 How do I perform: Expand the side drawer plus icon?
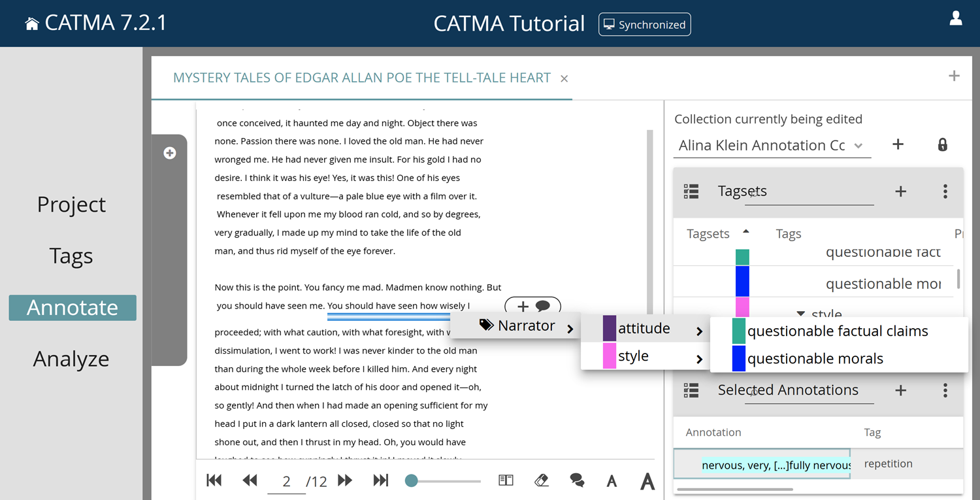[x=170, y=153]
